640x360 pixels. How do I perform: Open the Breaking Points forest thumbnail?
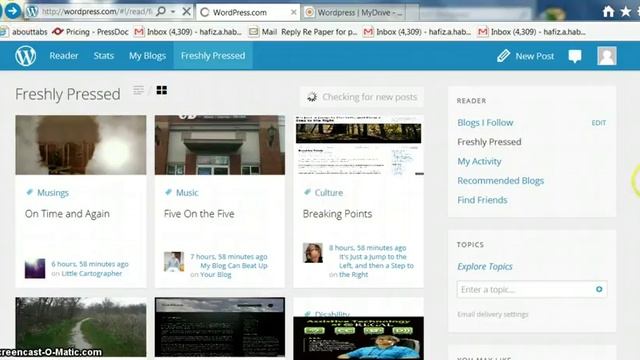[359, 145]
